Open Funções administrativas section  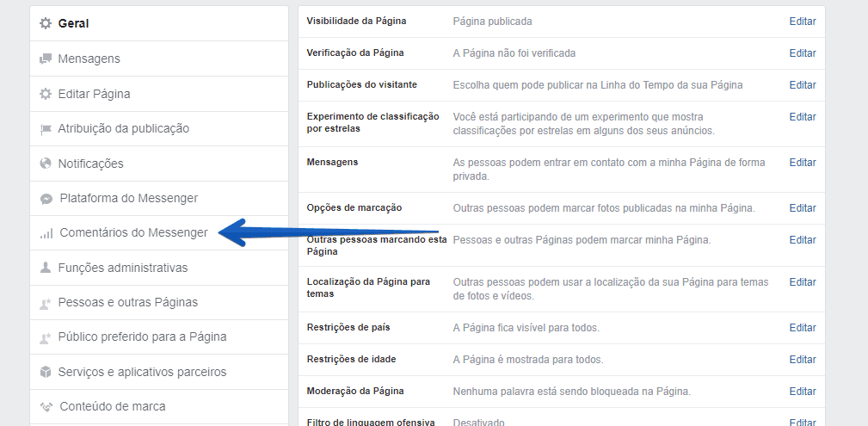(159, 268)
